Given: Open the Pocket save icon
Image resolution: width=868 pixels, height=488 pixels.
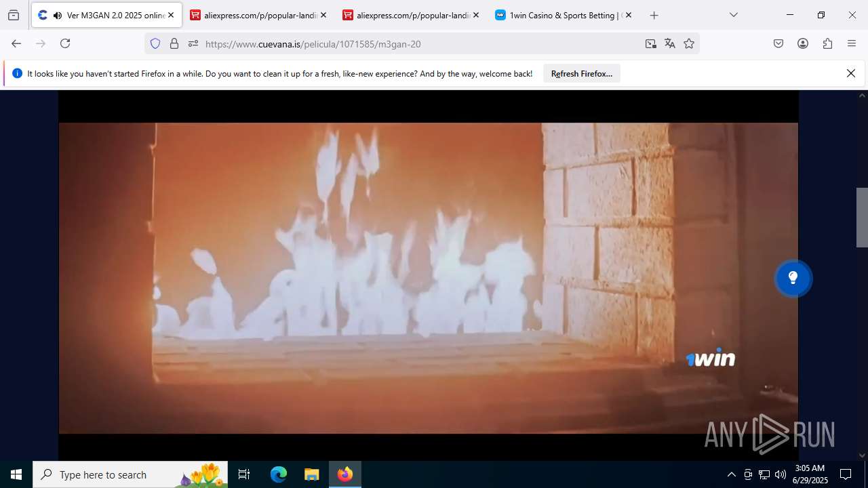Looking at the screenshot, I should [x=778, y=43].
